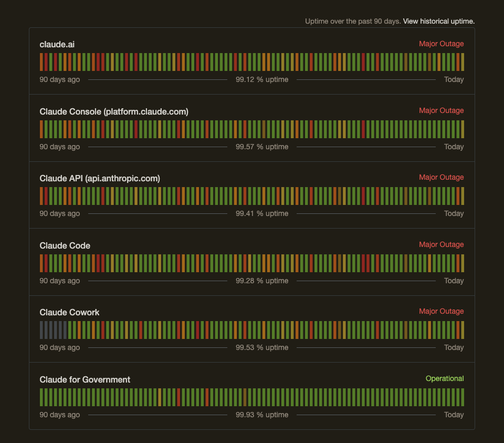This screenshot has height=443, width=504.
Task: Select the Claude Console (platform.claude.com) title
Action: (x=114, y=111)
